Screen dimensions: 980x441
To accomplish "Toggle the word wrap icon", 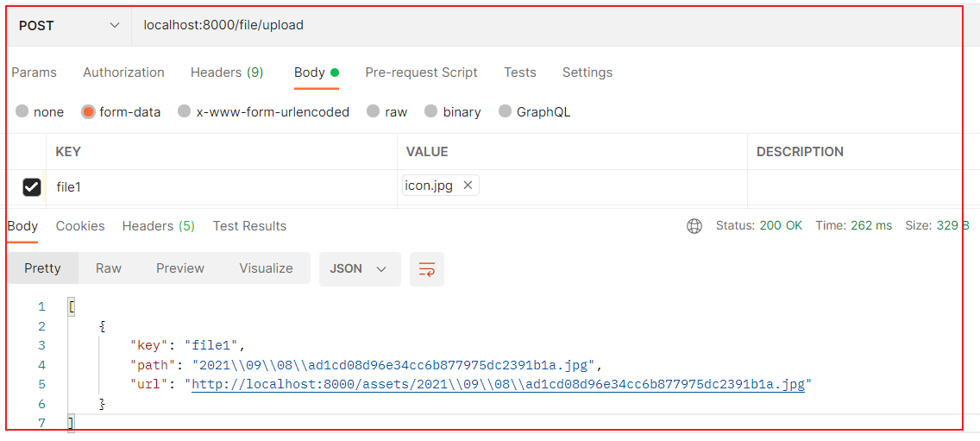I will pos(427,269).
